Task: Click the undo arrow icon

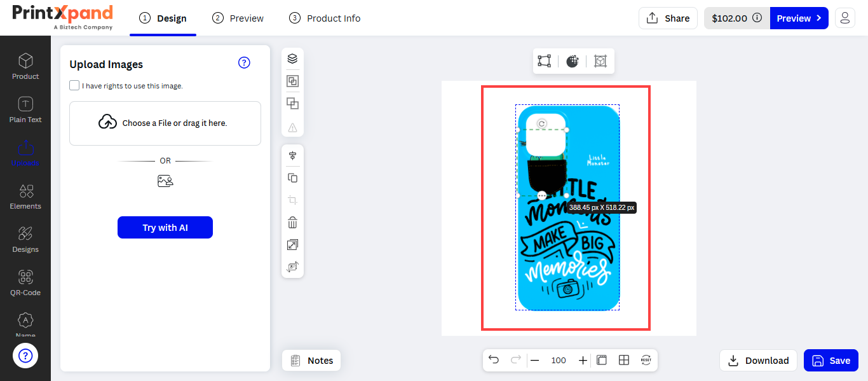Action: (494, 360)
